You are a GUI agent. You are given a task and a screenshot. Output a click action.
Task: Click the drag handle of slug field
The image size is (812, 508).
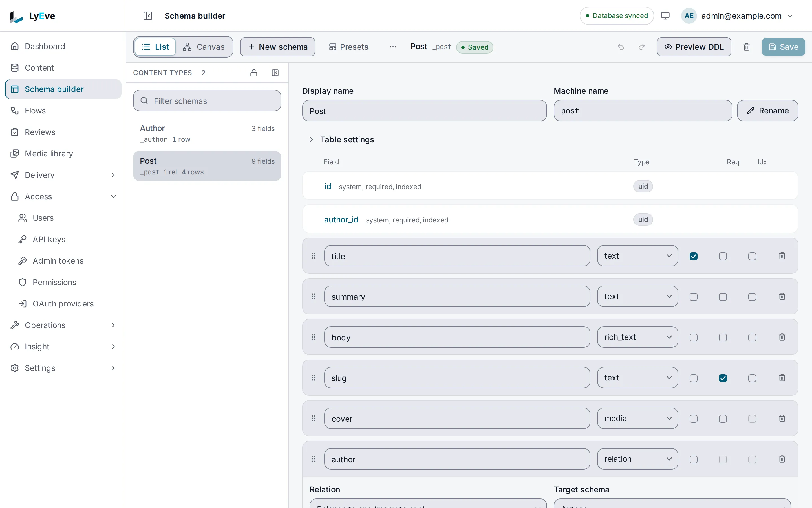coord(314,378)
